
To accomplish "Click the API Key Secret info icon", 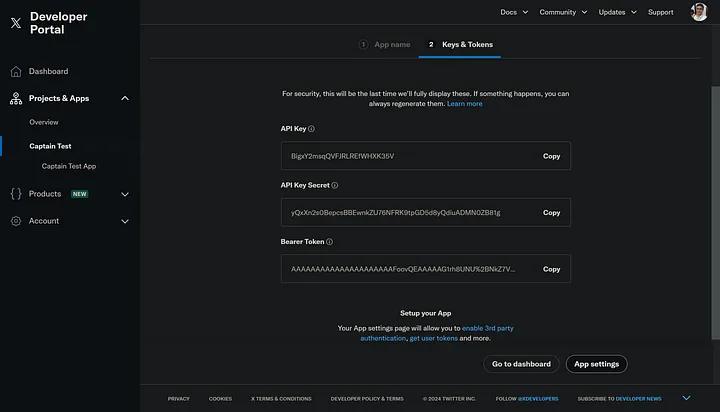I will coord(335,185).
